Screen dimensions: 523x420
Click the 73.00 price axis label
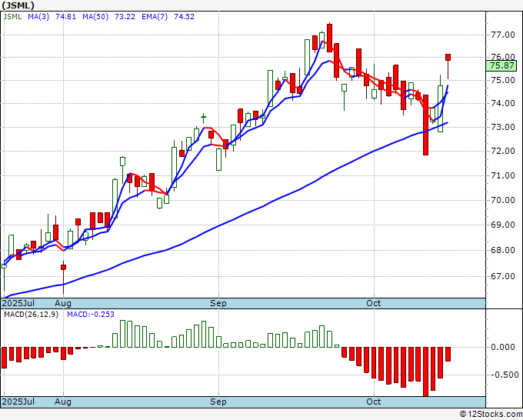503,128
